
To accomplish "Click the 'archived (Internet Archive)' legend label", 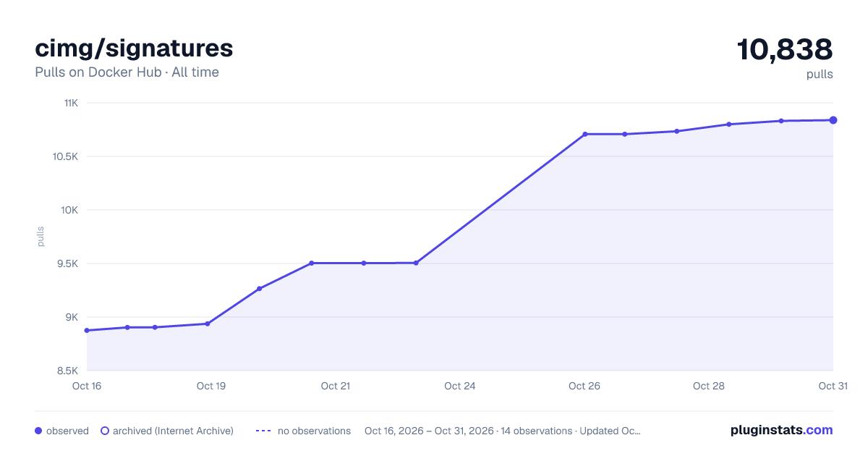I will (174, 431).
